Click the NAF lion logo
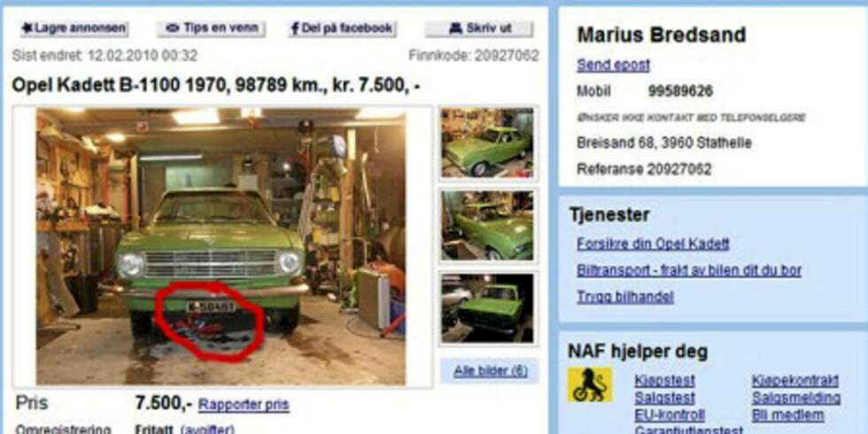This screenshot has height=434, width=868. [590, 384]
